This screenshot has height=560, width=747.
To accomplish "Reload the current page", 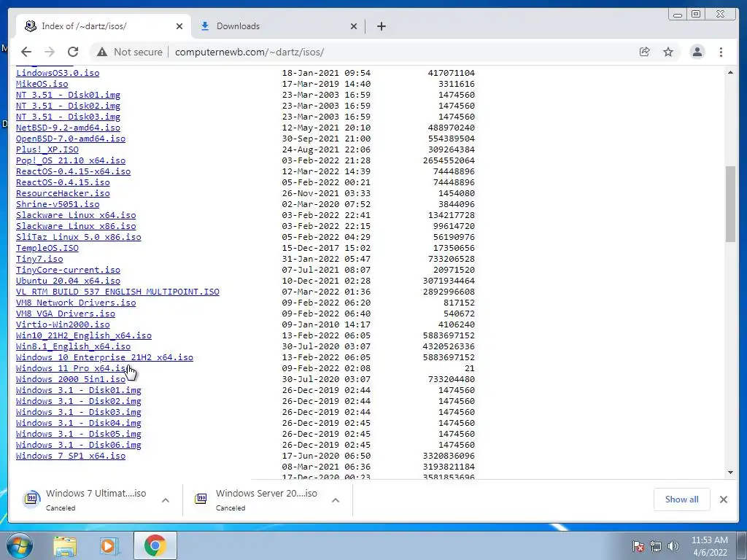I will 73,52.
